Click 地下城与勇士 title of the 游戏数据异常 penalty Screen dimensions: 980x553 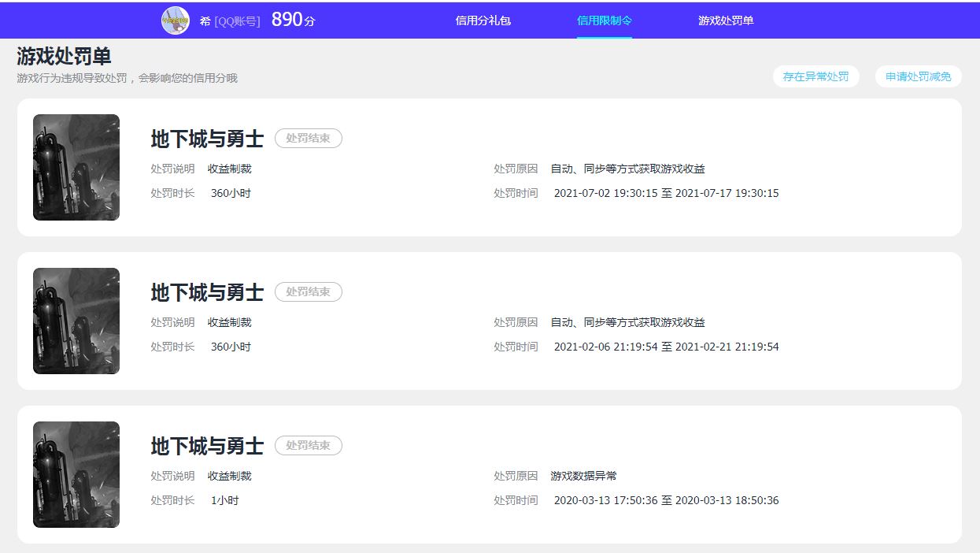(207, 446)
